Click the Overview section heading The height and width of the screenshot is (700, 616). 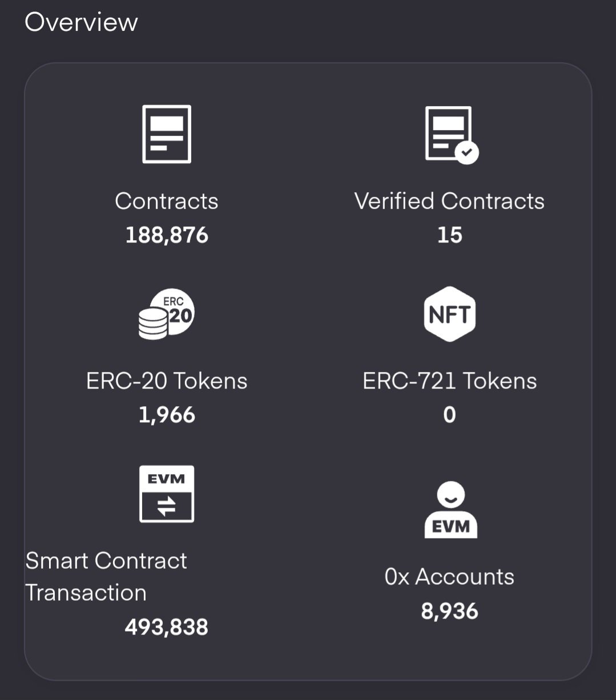click(81, 22)
